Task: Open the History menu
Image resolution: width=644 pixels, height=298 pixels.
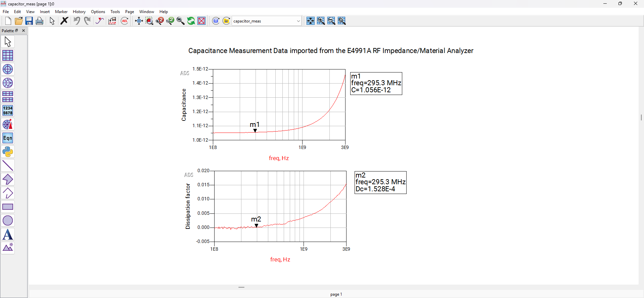Action: pyautogui.click(x=79, y=12)
